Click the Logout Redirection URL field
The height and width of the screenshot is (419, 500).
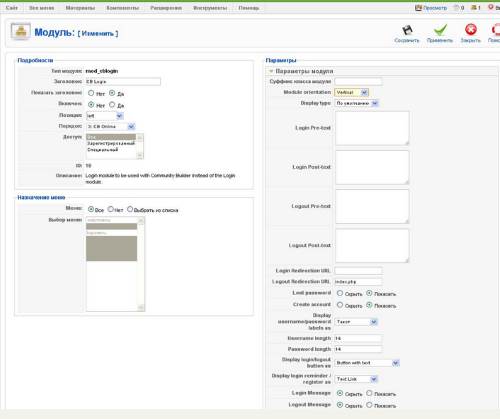pyautogui.click(x=358, y=282)
